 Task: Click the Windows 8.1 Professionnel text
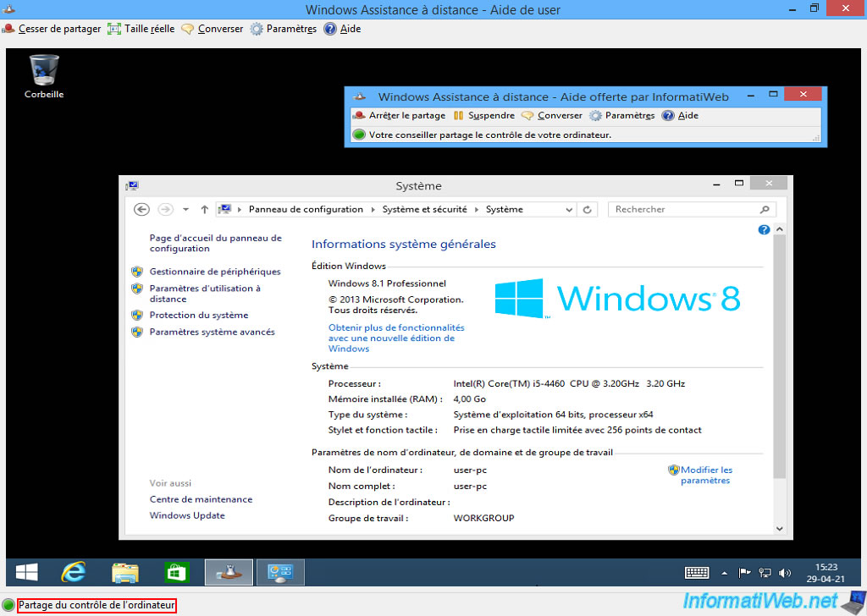(387, 283)
